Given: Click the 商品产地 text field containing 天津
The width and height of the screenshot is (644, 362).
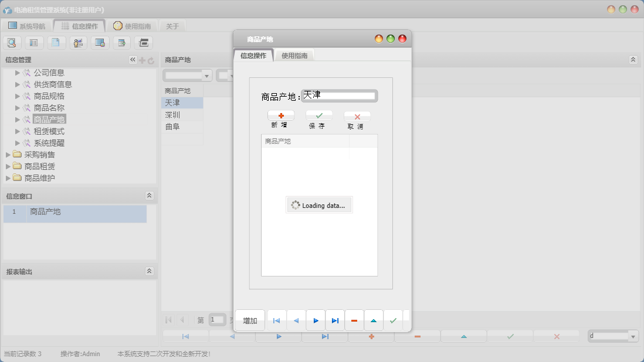Looking at the screenshot, I should [339, 95].
